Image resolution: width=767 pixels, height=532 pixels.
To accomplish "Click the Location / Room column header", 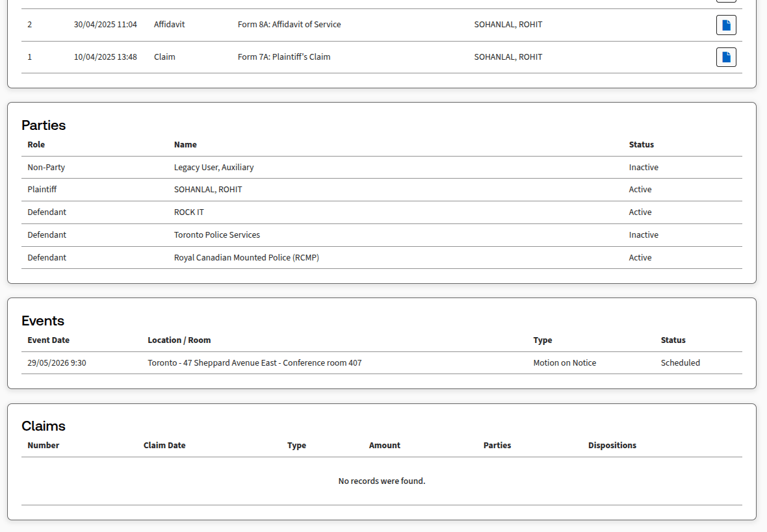I will click(x=179, y=340).
